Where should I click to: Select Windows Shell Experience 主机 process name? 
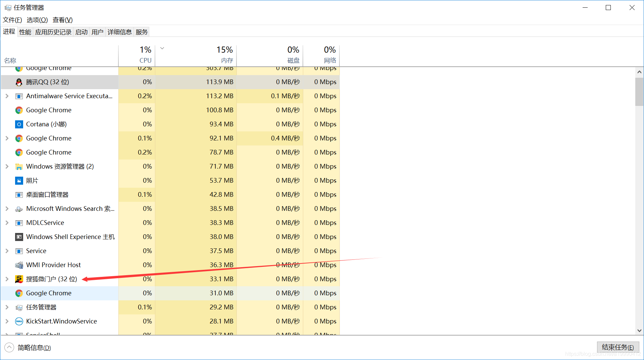[70, 237]
